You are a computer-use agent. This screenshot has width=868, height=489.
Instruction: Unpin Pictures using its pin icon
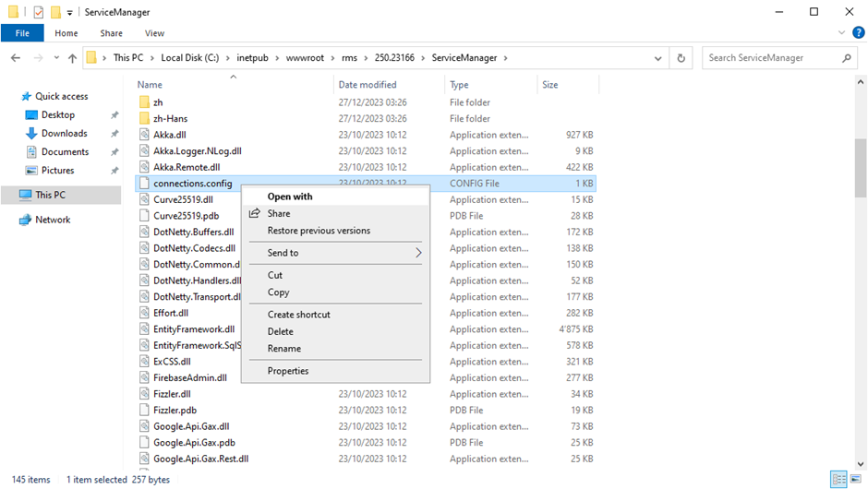115,171
